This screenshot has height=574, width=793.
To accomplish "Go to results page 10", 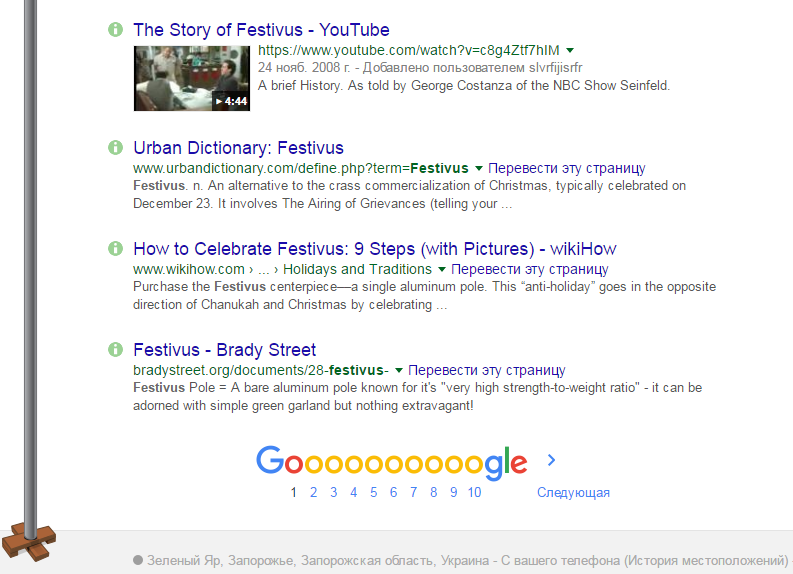I will (474, 492).
